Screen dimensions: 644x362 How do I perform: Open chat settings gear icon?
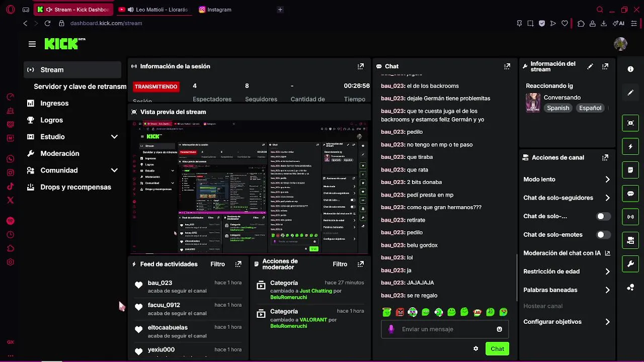tap(475, 348)
